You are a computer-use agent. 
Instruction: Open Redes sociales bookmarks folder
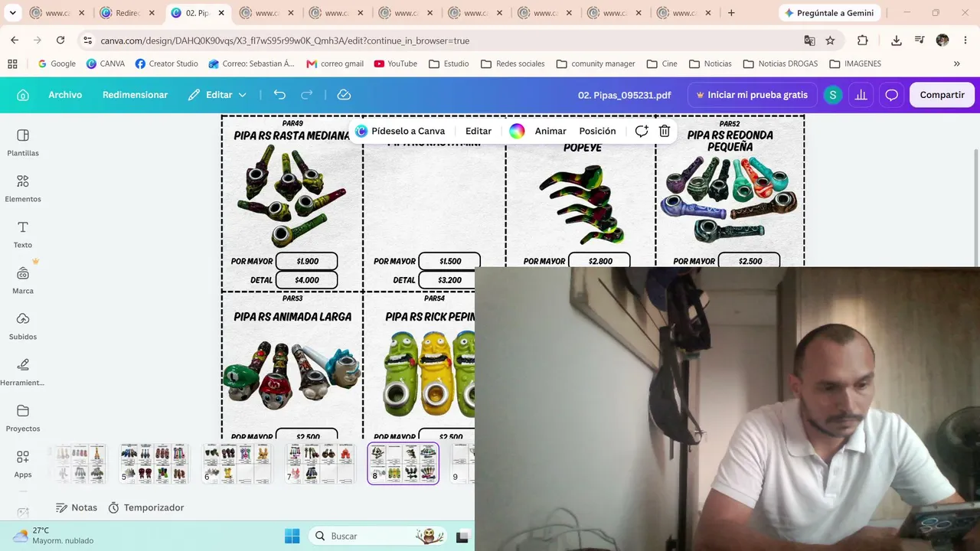513,64
